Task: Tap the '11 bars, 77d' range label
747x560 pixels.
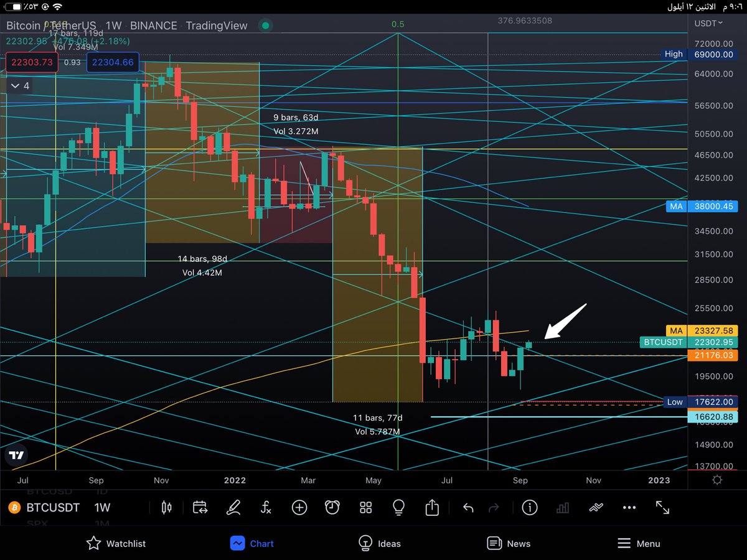Action: tap(378, 418)
